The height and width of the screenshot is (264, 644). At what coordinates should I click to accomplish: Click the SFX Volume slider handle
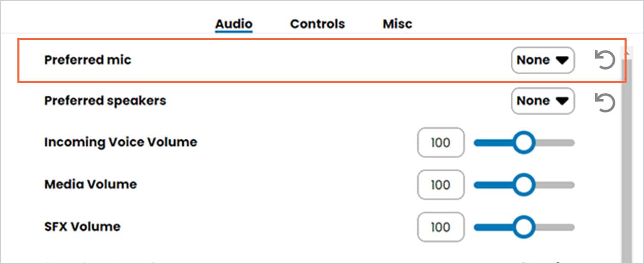click(x=523, y=227)
